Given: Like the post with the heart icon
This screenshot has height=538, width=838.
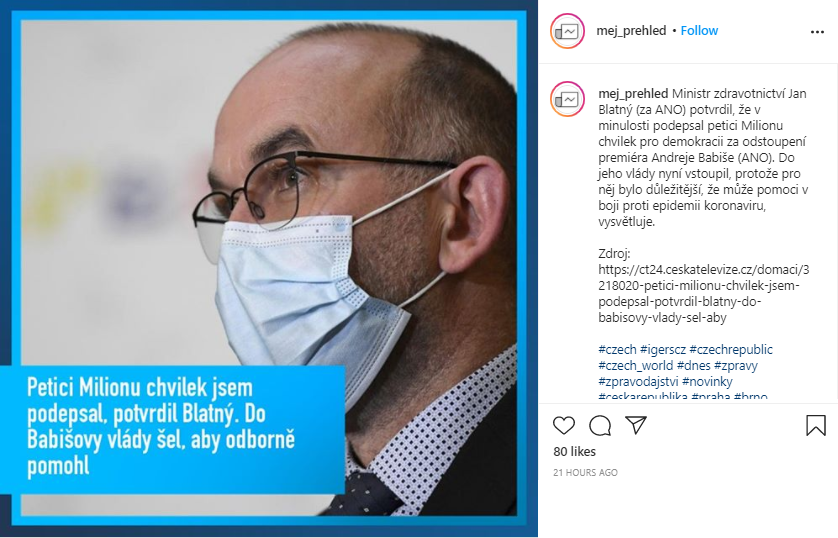Looking at the screenshot, I should (x=564, y=425).
